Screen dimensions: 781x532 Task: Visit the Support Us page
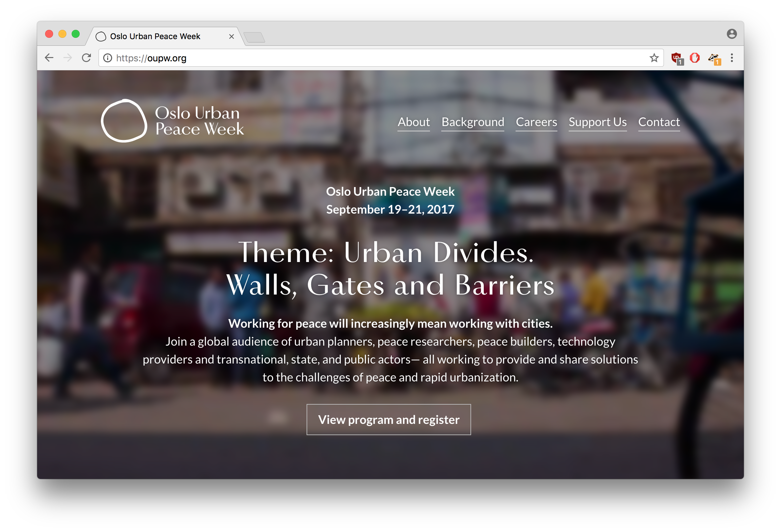point(597,122)
